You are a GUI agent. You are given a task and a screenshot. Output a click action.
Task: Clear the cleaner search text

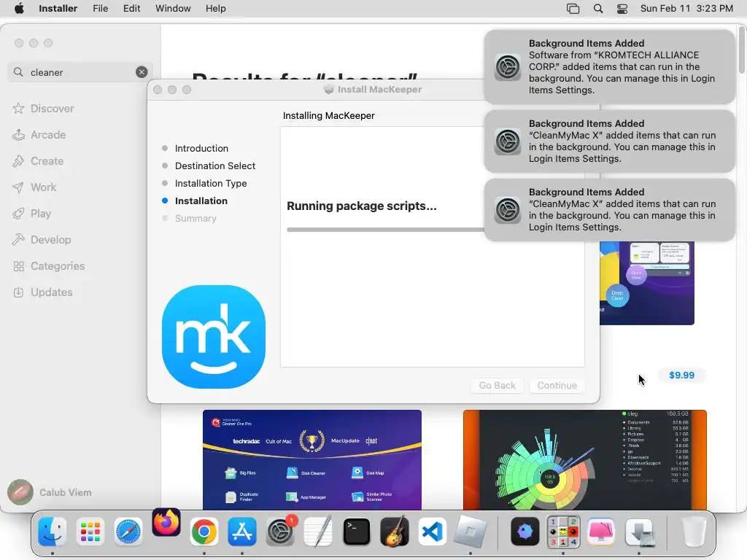click(142, 72)
